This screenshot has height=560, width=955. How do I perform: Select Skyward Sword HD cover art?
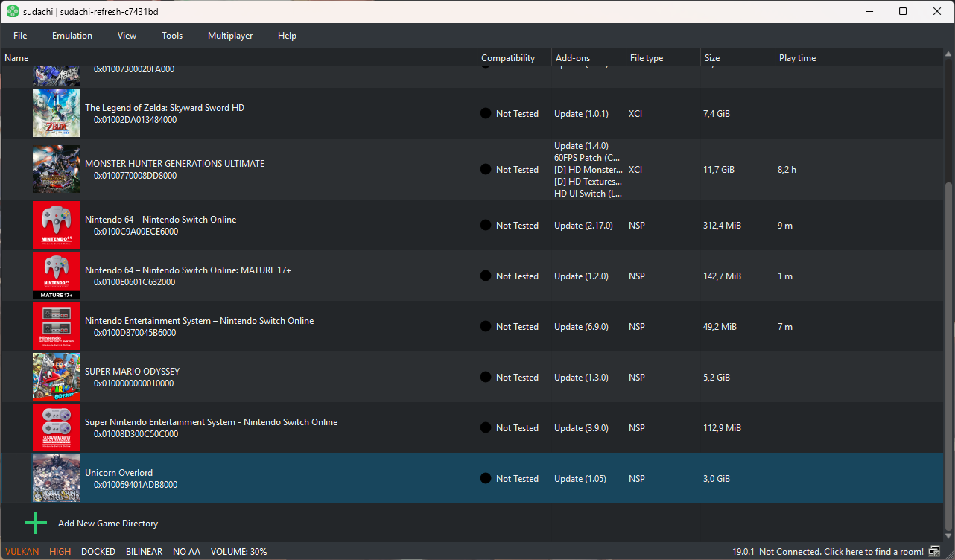(57, 113)
